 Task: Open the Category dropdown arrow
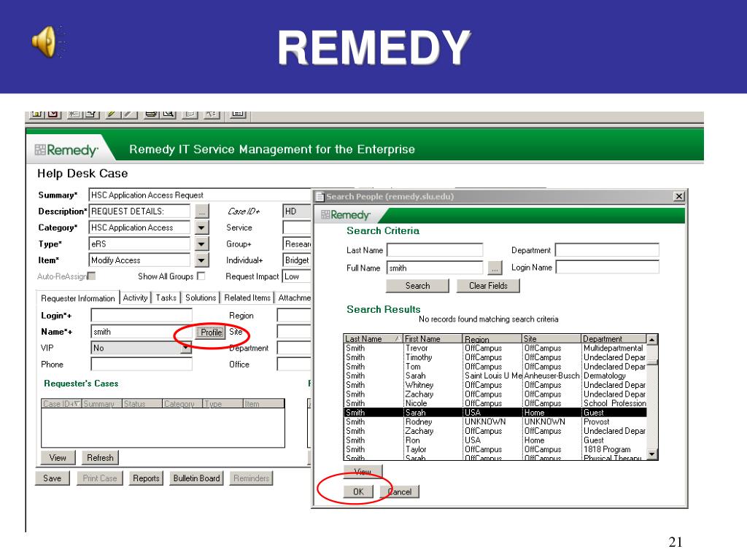coord(201,227)
